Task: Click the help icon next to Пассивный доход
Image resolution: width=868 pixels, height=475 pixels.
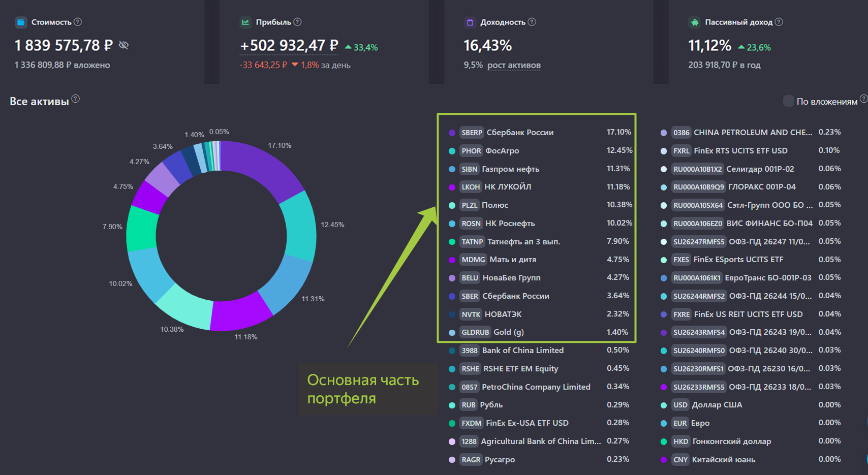Action: point(779,22)
